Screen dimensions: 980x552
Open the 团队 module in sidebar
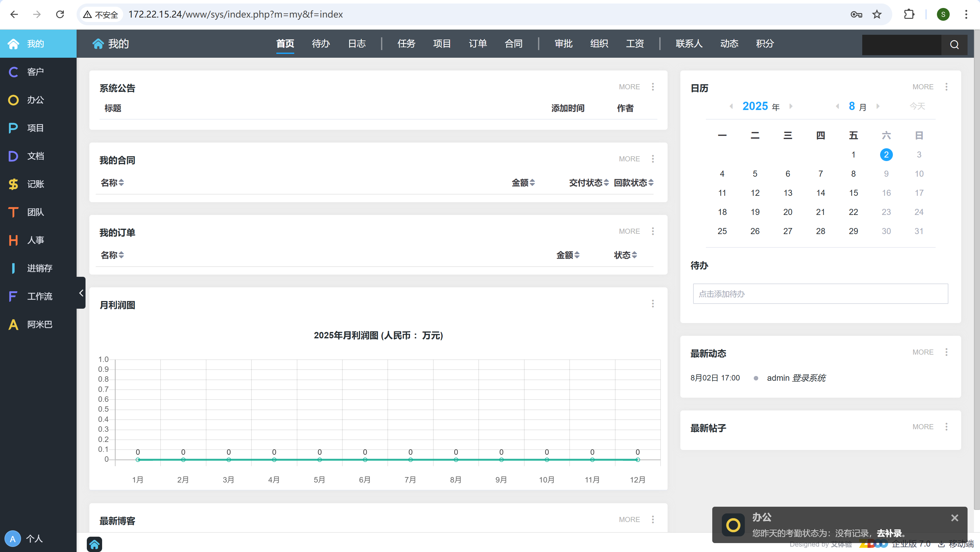pyautogui.click(x=38, y=212)
